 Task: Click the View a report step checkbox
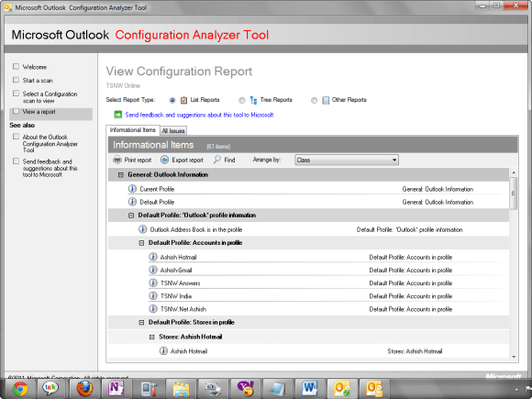click(x=16, y=111)
